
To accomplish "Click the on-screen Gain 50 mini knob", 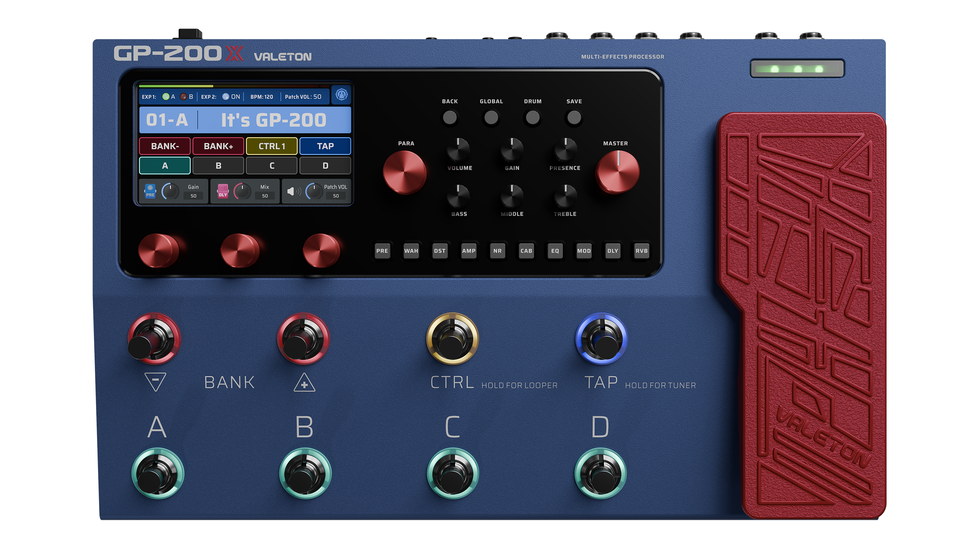I will click(x=171, y=191).
